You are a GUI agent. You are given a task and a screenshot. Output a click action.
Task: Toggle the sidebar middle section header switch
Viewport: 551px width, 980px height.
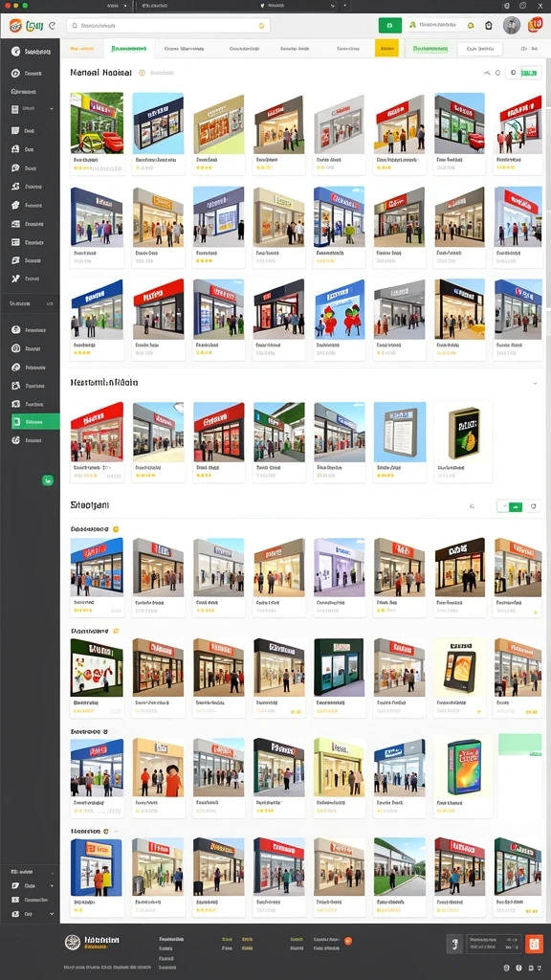click(x=50, y=303)
